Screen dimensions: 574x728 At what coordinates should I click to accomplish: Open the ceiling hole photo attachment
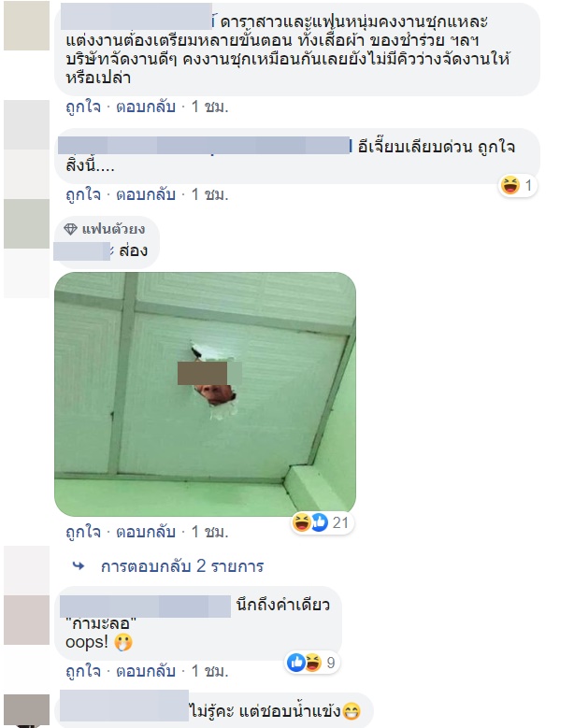tap(206, 394)
